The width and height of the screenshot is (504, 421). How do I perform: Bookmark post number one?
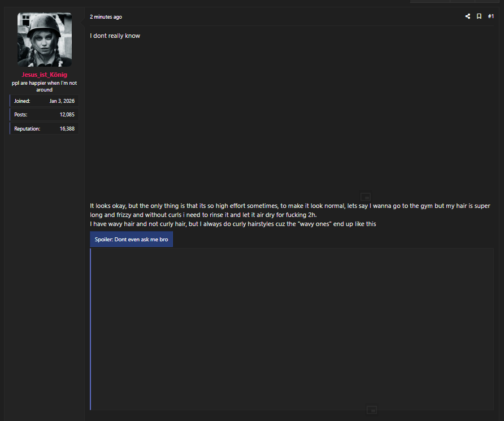[479, 16]
